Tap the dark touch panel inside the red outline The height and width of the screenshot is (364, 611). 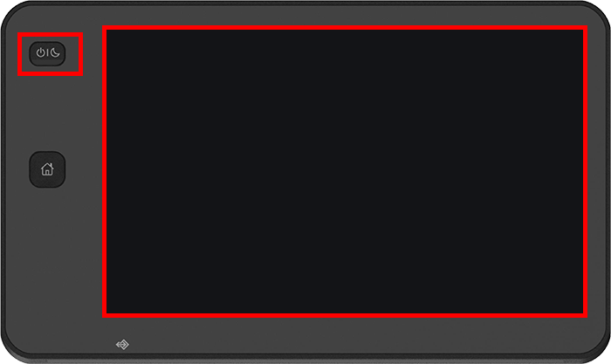pyautogui.click(x=345, y=171)
